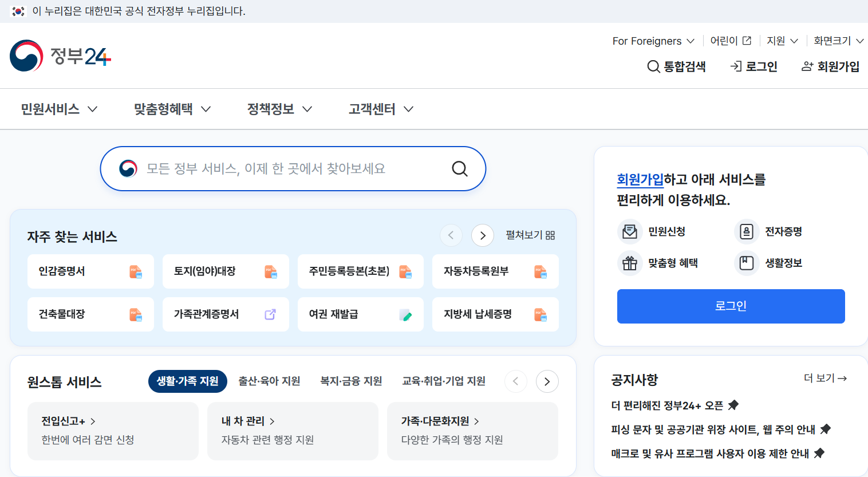Expand the 화면크기 dropdown
Viewport: 868px width, 477px height.
(x=838, y=41)
